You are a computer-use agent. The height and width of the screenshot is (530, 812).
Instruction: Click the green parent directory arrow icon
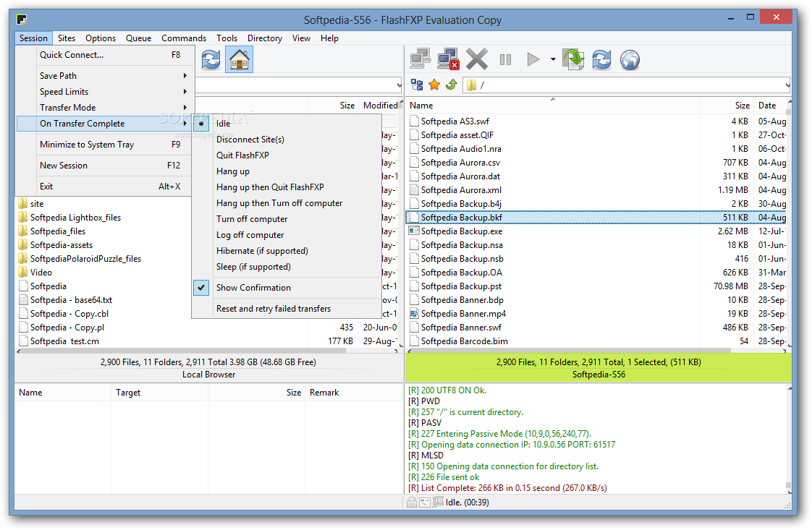tap(452, 85)
